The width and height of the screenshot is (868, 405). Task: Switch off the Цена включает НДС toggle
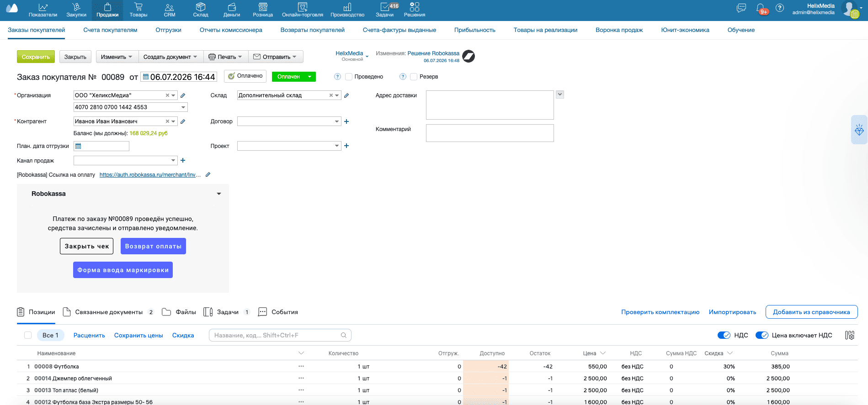click(762, 335)
